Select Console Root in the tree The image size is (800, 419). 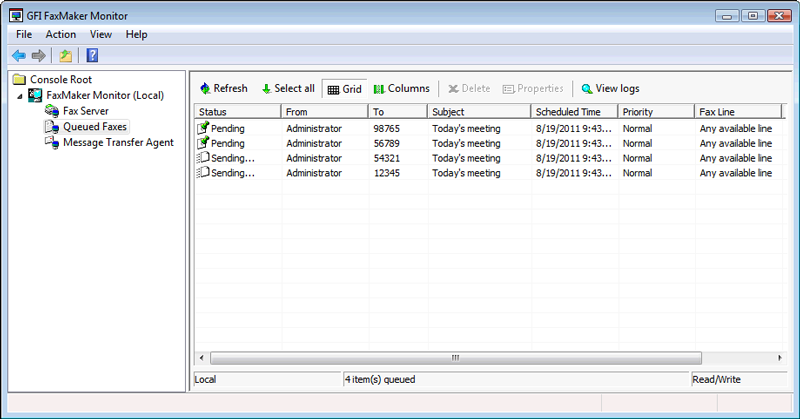coord(61,79)
